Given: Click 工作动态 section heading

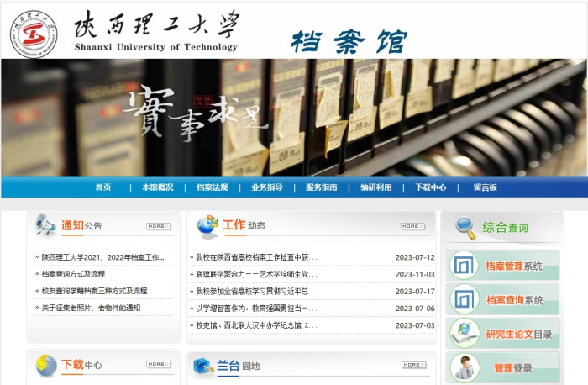Looking at the screenshot, I should click(x=244, y=225).
